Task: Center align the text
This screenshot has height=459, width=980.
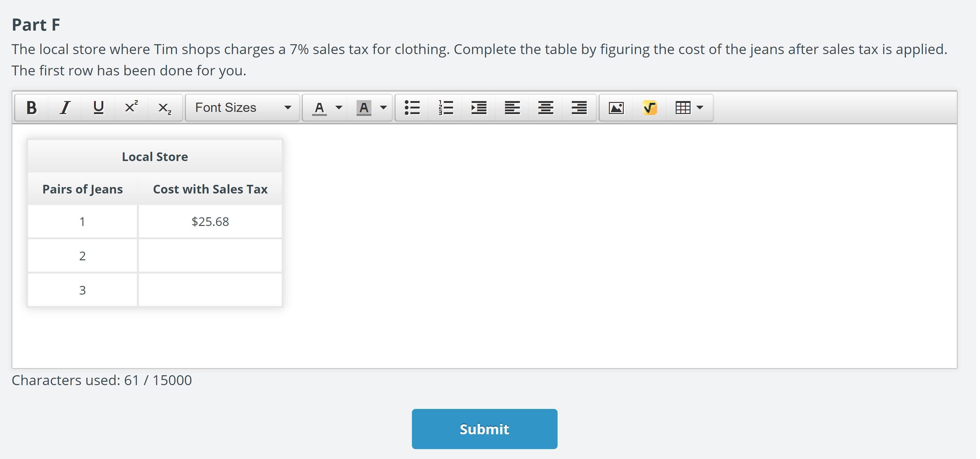Action: click(546, 108)
